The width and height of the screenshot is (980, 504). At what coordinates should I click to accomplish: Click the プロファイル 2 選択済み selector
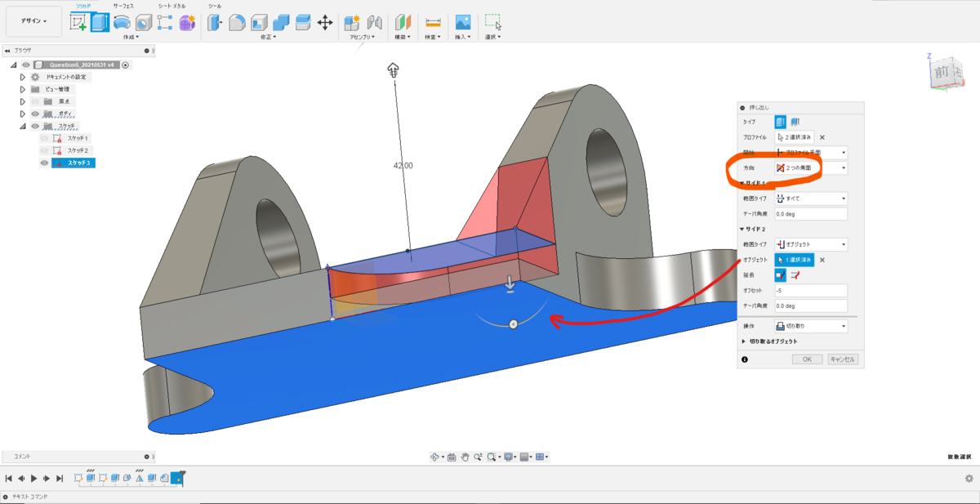click(x=794, y=137)
